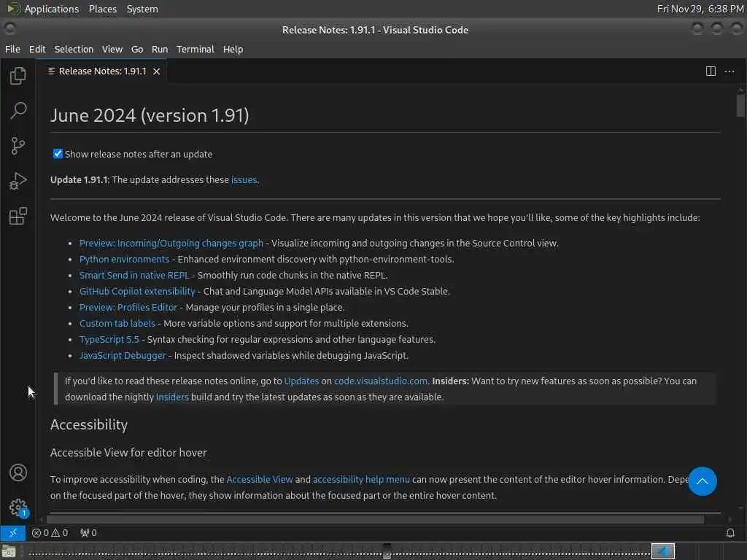Split the editor to the right
Image resolution: width=747 pixels, height=560 pixels.
(711, 71)
